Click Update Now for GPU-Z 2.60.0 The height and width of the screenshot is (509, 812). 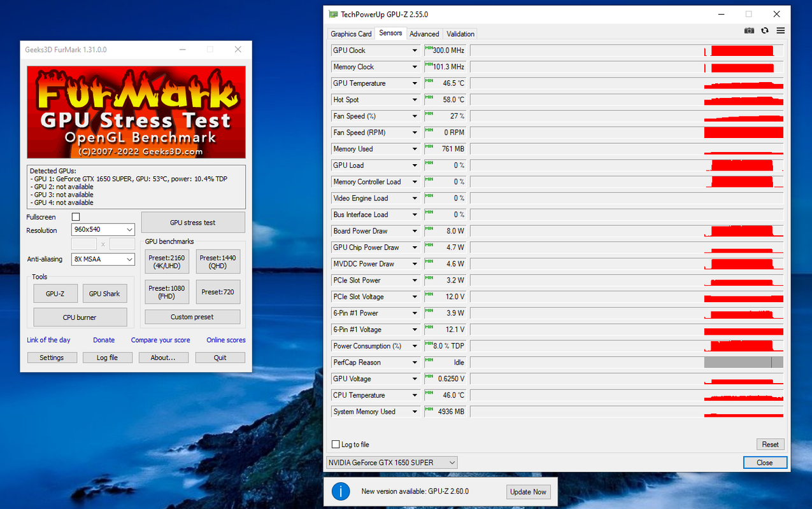528,492
